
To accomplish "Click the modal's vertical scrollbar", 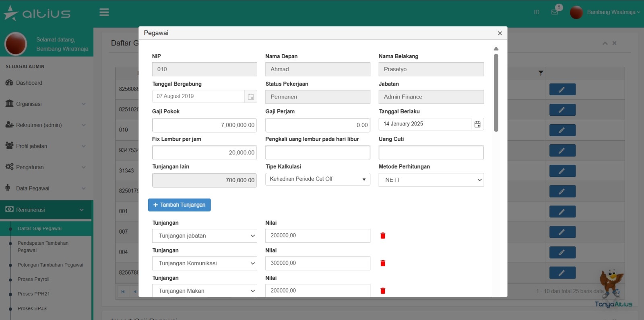I will click(496, 92).
